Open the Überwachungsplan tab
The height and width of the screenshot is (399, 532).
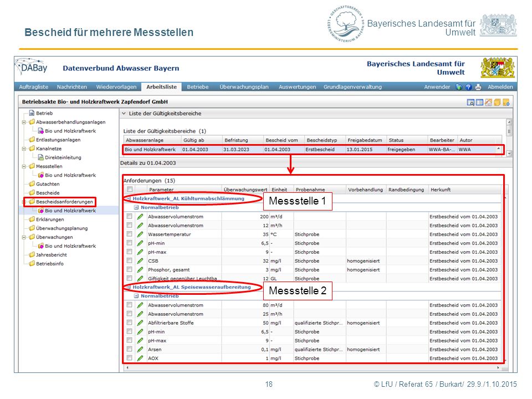coord(244,87)
